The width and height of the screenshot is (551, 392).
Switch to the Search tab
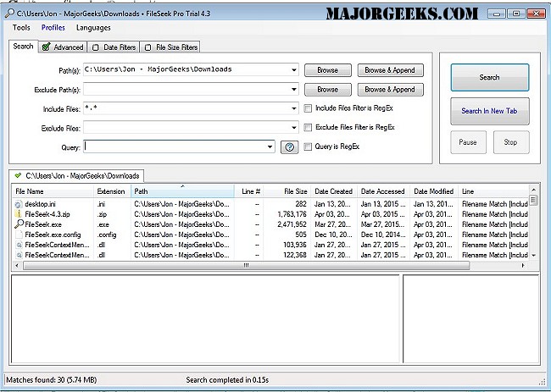click(x=23, y=47)
